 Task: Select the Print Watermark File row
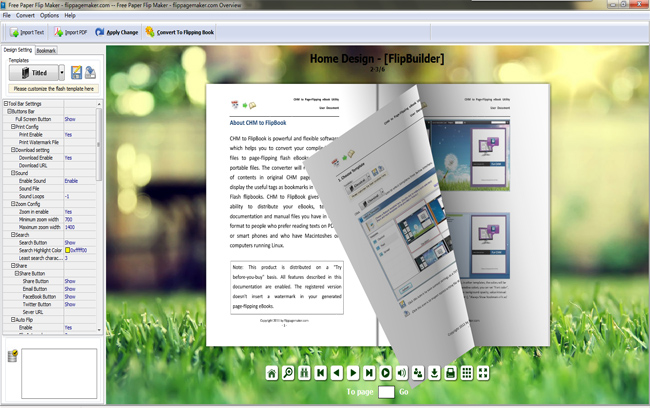click(x=49, y=142)
